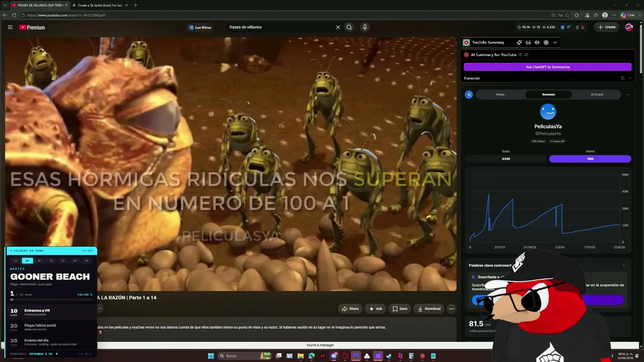644x362 pixels.
Task: Share the video
Action: (x=350, y=309)
